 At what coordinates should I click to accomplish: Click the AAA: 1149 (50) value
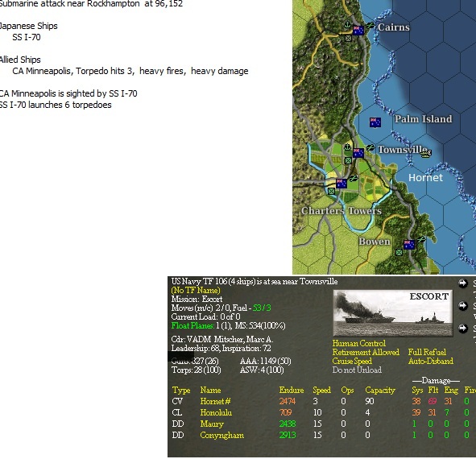point(265,361)
